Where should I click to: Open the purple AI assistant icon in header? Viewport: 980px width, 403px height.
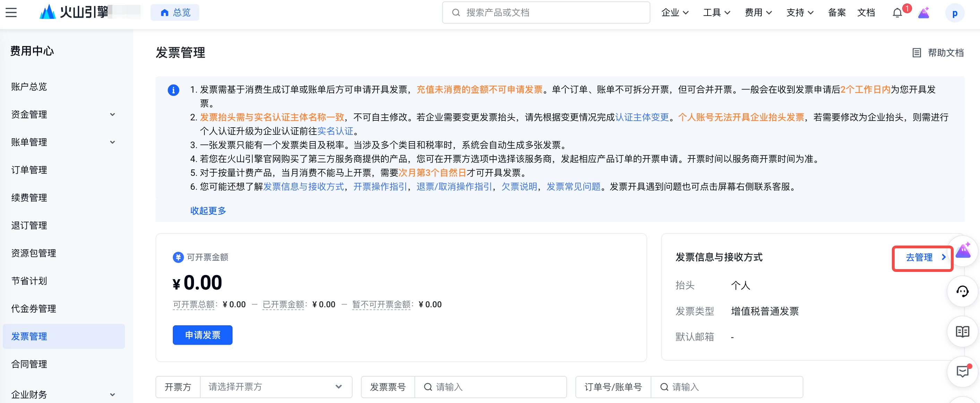click(x=924, y=13)
